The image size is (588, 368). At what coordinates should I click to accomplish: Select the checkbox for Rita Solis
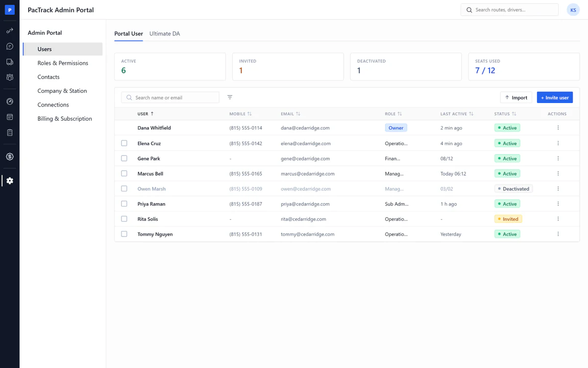(x=124, y=219)
